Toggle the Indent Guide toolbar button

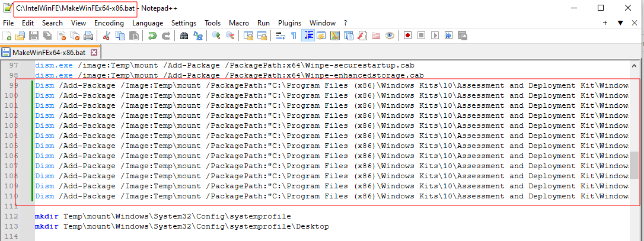[308, 36]
